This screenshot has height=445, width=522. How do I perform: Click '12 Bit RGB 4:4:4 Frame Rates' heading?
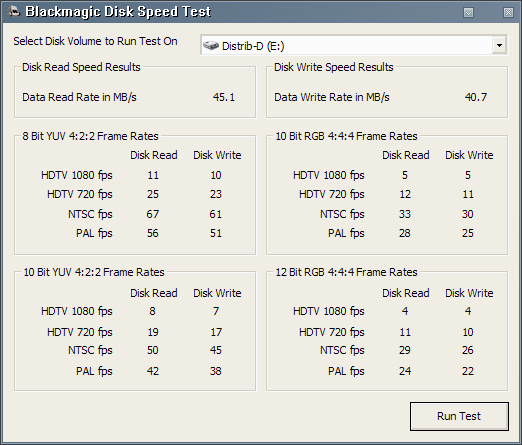pos(346,272)
